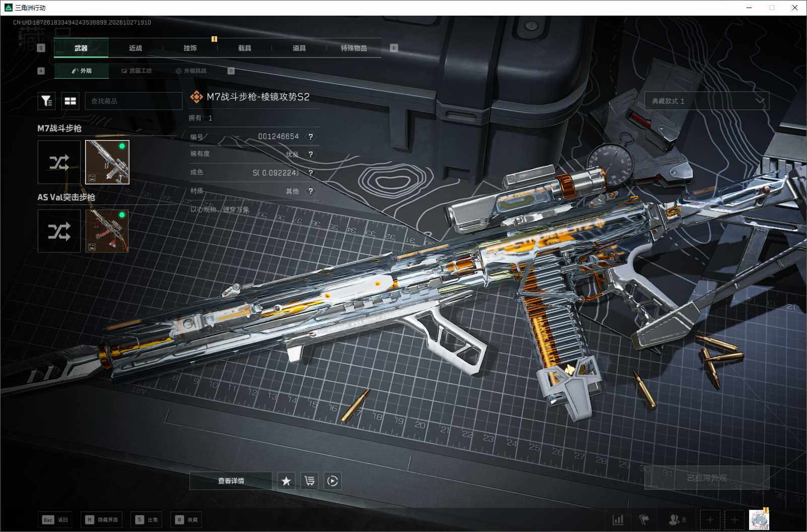Select the AS Val突击步枪 skin thumbnail
The height and width of the screenshot is (532, 807).
click(x=107, y=231)
